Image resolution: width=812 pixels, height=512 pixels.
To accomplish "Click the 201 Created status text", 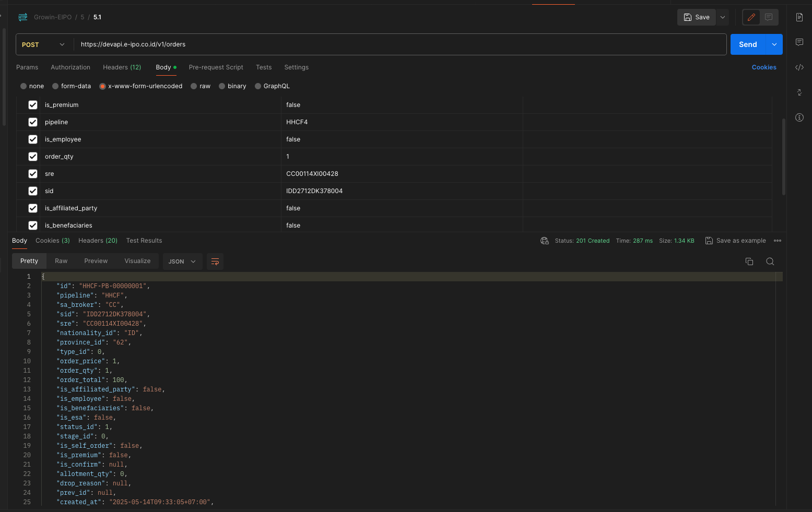I will pyautogui.click(x=593, y=241).
